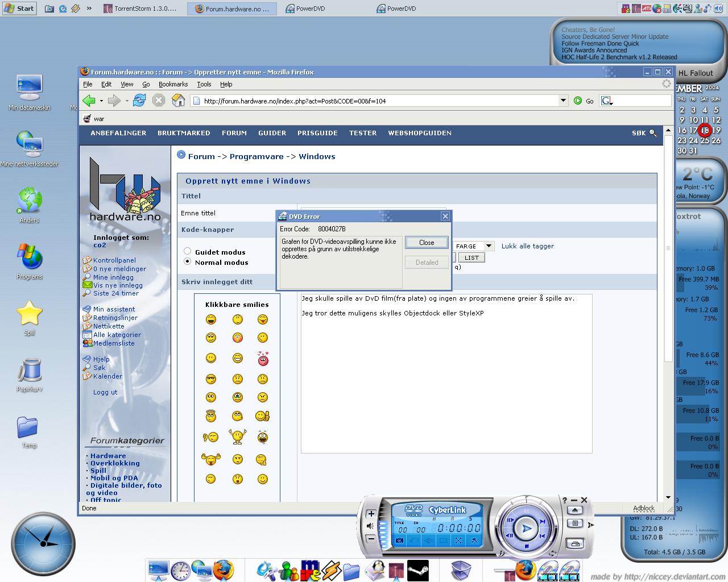This screenshot has width=728, height=582.
Task: Open Papirkurv desktop icon
Action: (30, 375)
